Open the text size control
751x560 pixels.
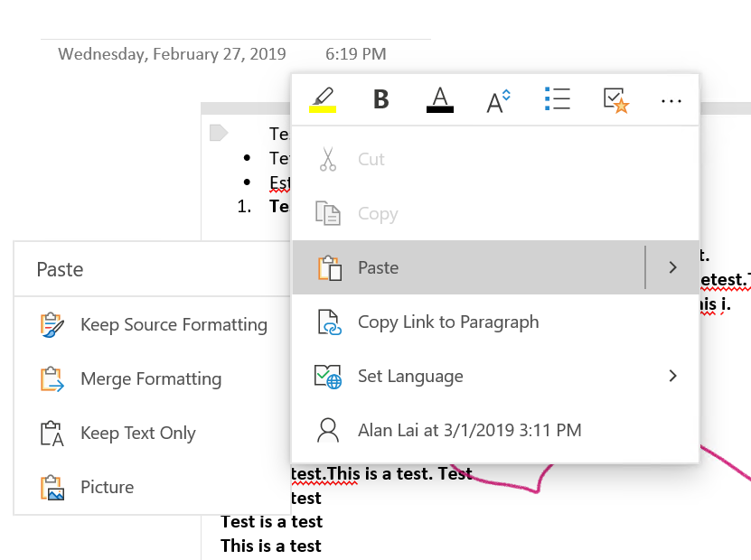498,99
